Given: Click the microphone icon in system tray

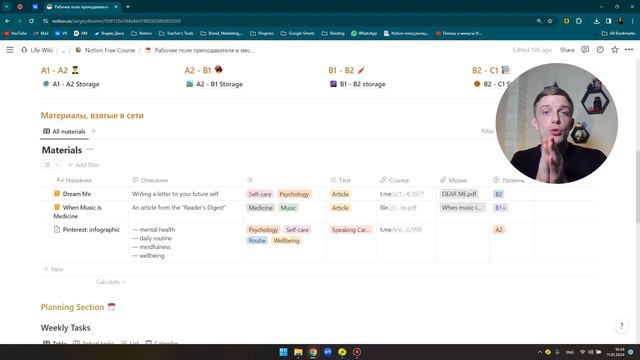Looking at the screenshot, I should pos(557,352).
